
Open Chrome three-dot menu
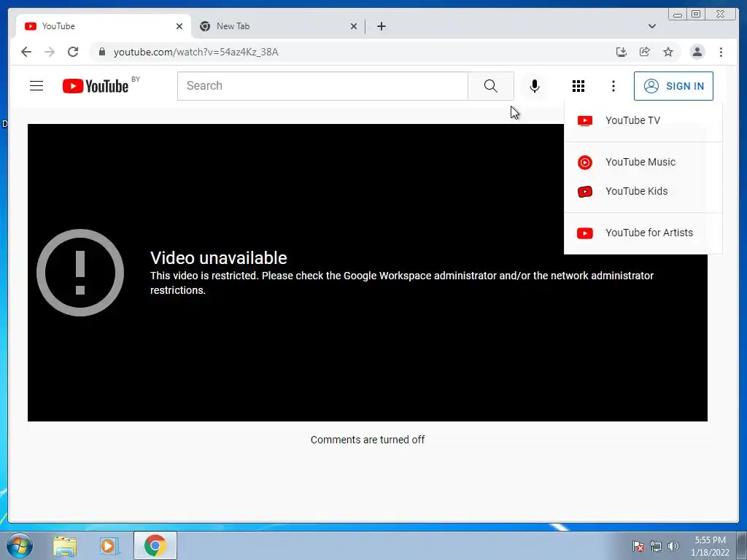click(721, 52)
